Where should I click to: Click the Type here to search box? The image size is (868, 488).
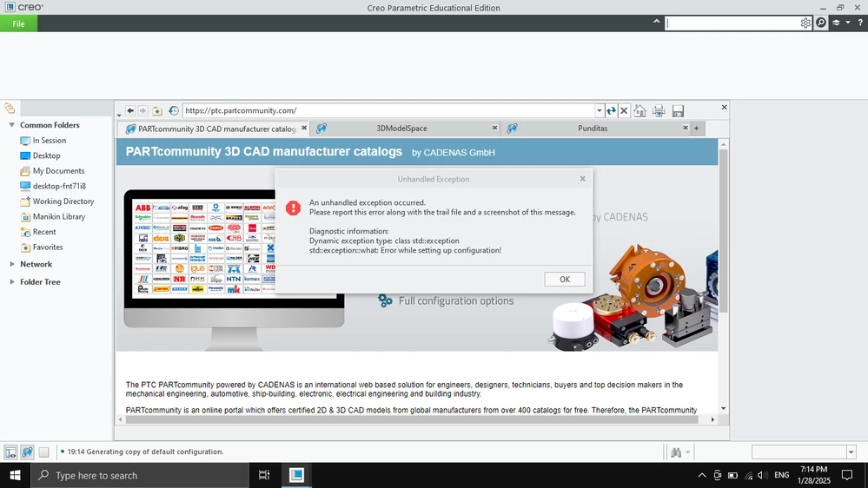pos(140,475)
